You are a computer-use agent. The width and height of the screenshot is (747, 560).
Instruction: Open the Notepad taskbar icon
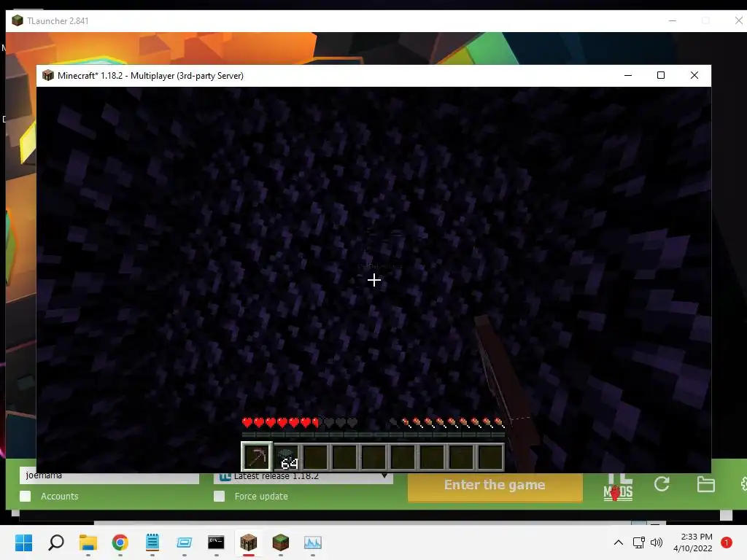pos(152,542)
